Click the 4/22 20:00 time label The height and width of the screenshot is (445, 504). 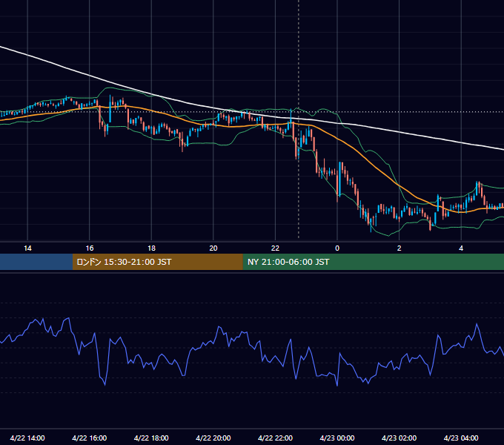click(213, 438)
